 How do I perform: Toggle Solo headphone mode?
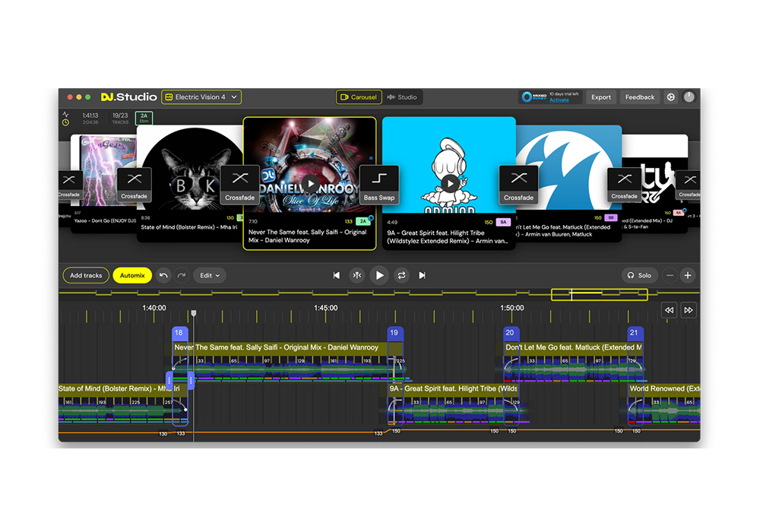point(639,275)
